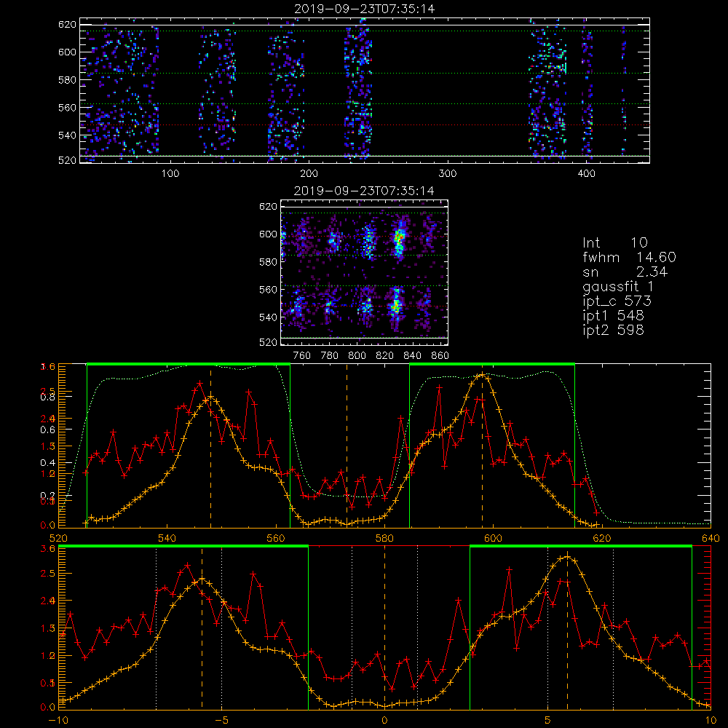Click the bottom plot x-axis label 0

pos(384,720)
